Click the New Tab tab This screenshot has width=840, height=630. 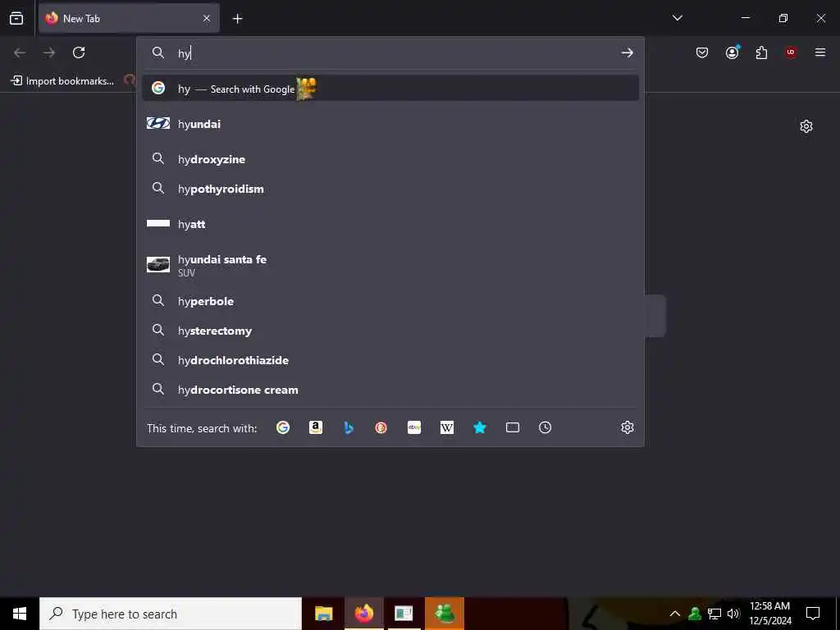point(129,18)
